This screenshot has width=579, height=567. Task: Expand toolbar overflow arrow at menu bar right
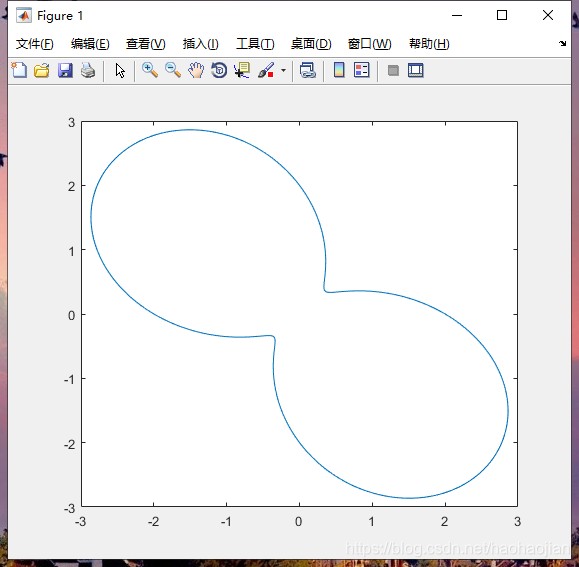tap(562, 44)
